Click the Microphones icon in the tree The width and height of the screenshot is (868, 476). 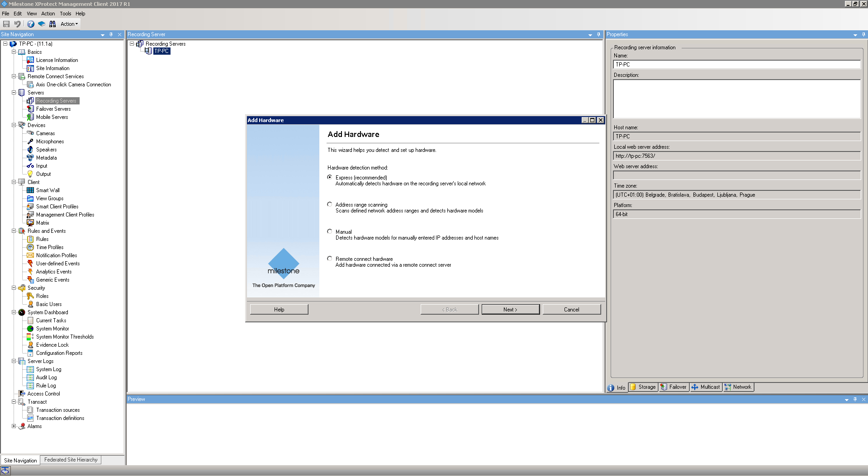click(x=30, y=141)
